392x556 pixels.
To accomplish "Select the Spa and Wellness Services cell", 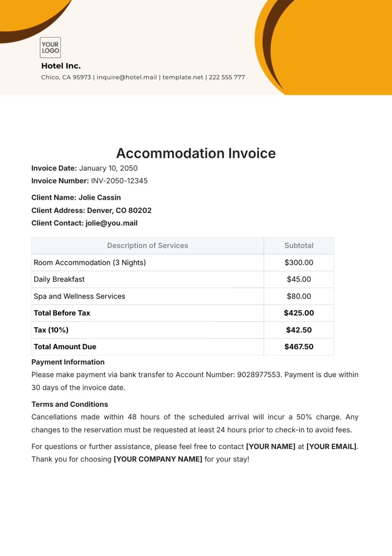I will (x=148, y=296).
